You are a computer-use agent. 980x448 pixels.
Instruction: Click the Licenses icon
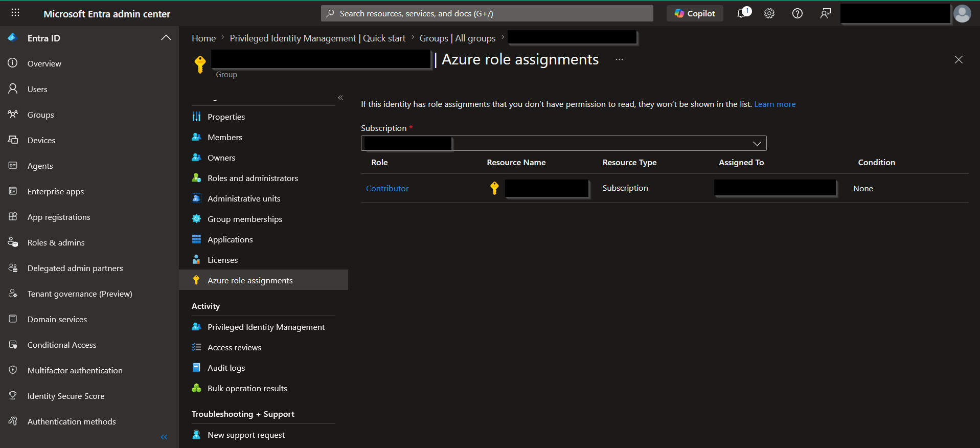click(x=196, y=260)
